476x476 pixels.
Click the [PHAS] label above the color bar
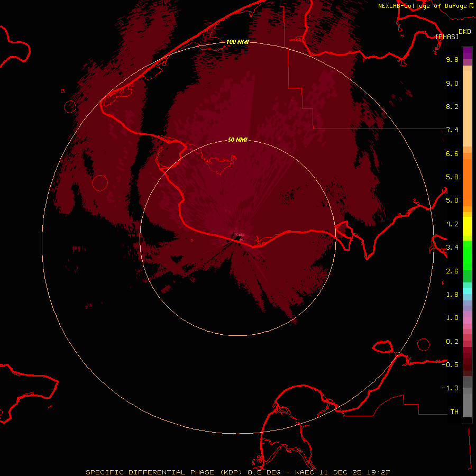click(x=447, y=37)
